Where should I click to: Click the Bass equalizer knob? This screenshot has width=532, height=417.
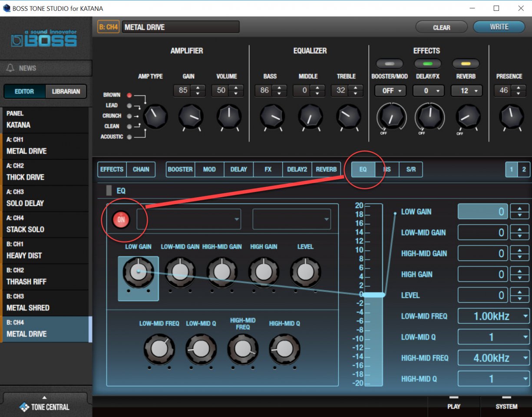(x=272, y=116)
